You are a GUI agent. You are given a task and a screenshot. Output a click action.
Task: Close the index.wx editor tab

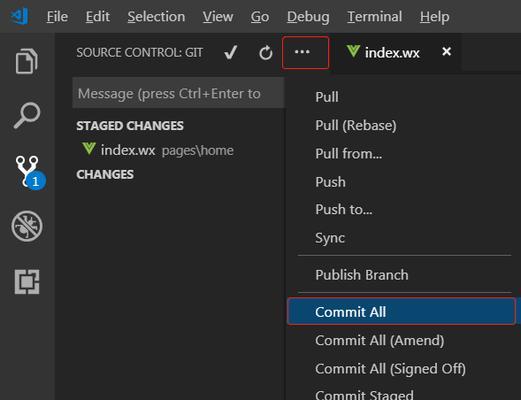(x=446, y=51)
